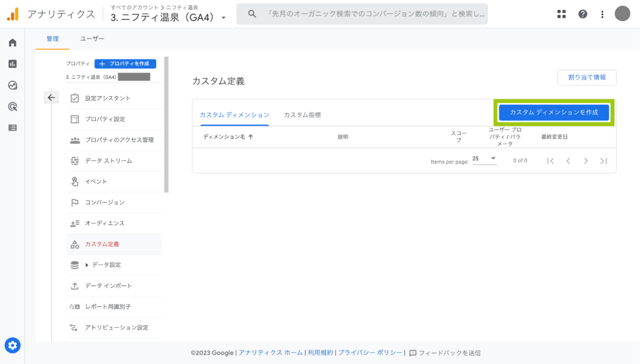Click the データ設定 database icon

tap(75, 265)
